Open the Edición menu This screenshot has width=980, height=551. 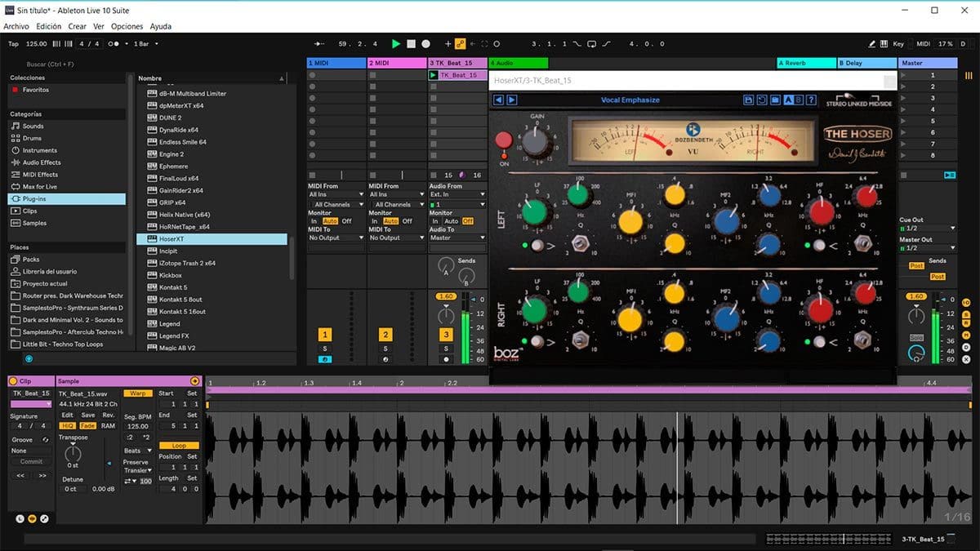pos(49,27)
